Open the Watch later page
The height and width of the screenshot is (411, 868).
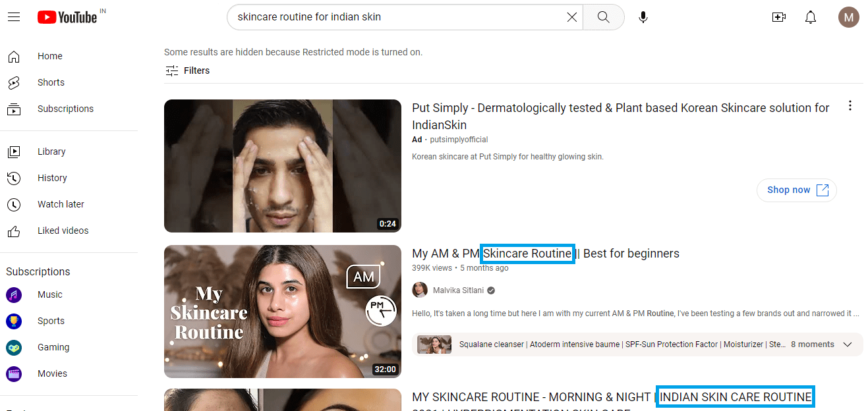(61, 204)
